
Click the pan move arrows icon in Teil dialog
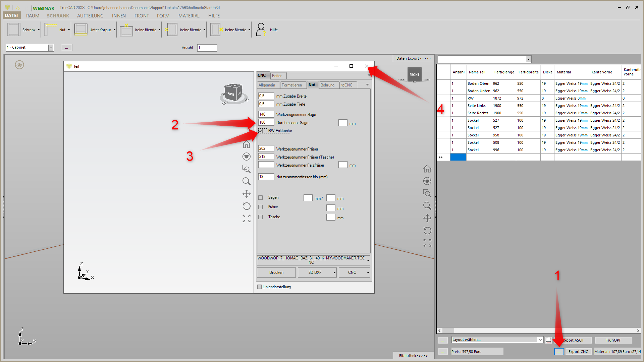click(247, 194)
